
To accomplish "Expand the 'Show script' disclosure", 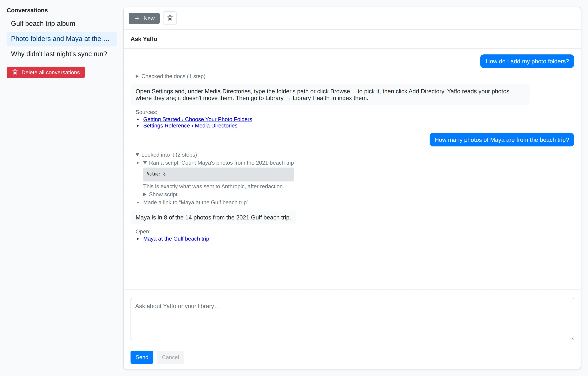I will (x=160, y=194).
